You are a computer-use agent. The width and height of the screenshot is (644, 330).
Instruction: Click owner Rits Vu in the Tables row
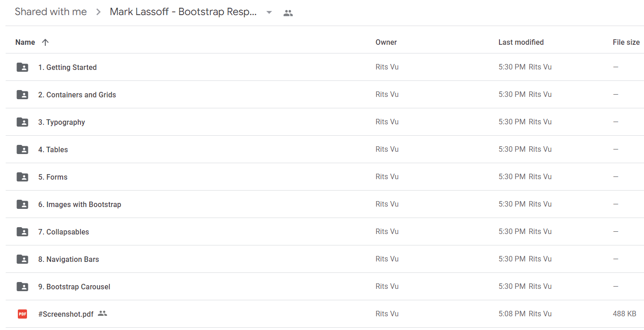(387, 149)
